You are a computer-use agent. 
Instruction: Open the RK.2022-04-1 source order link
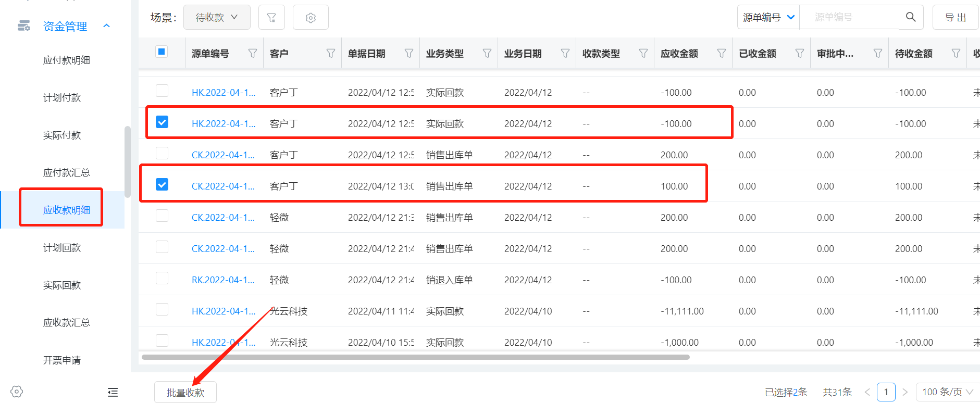[x=224, y=280]
